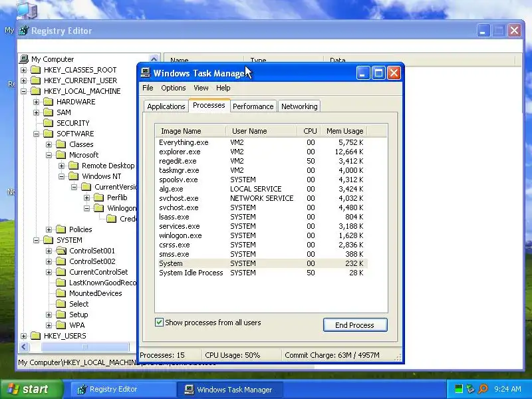Open the Task Manager Options menu

point(174,88)
